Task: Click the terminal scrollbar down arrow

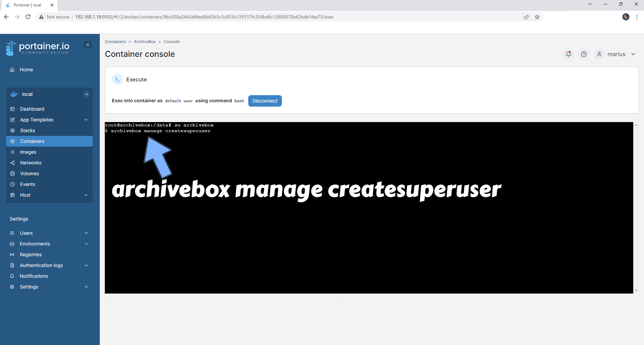Action: (x=636, y=291)
